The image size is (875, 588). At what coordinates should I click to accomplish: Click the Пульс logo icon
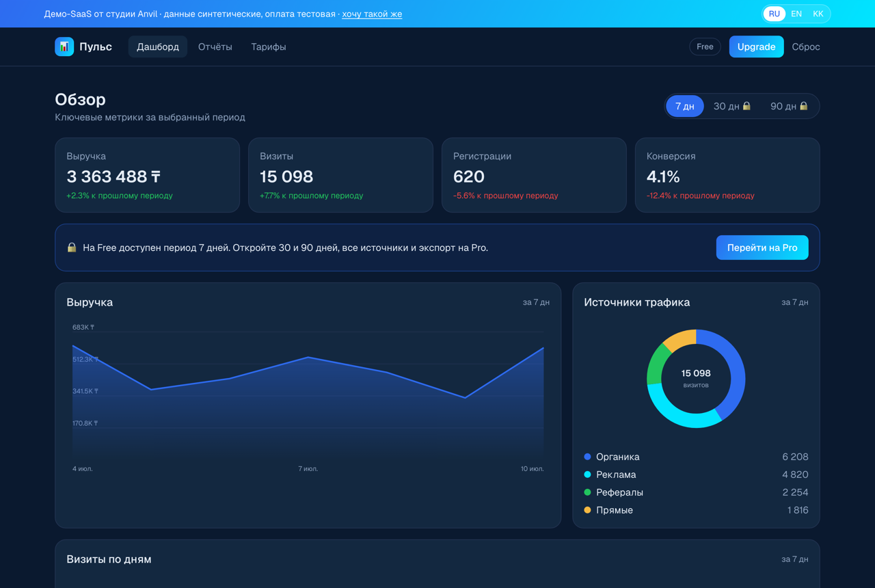coord(64,46)
